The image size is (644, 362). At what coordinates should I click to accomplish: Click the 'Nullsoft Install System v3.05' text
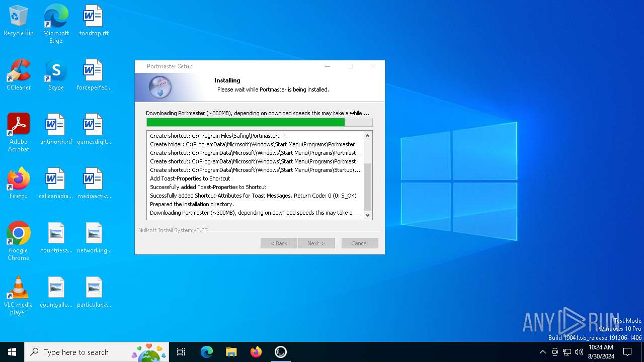[173, 230]
